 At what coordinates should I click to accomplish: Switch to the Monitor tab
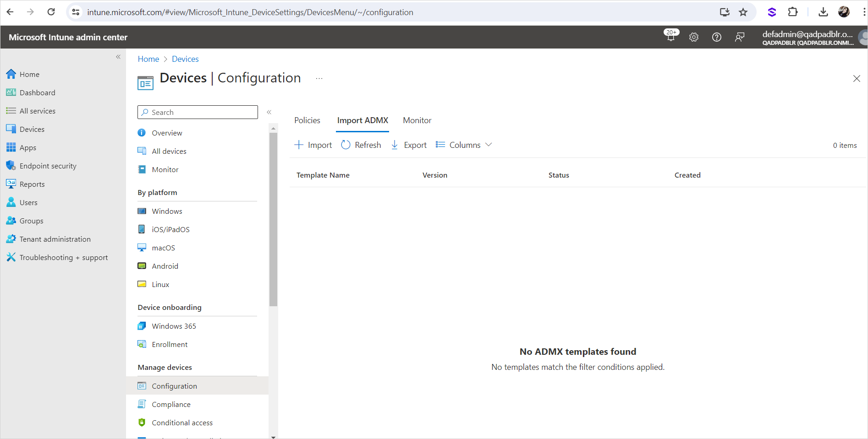click(417, 120)
